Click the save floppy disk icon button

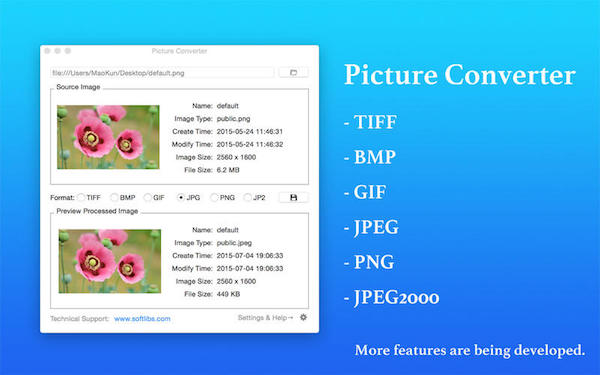293,197
